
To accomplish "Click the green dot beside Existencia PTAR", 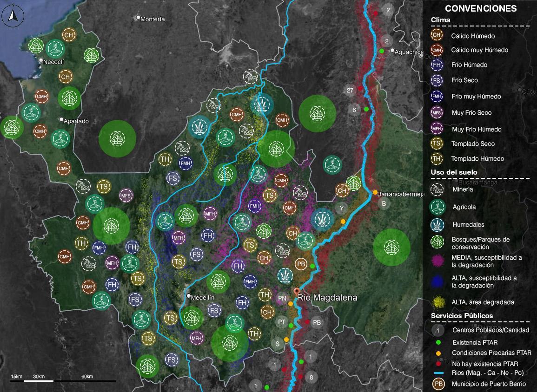I will click(438, 342).
